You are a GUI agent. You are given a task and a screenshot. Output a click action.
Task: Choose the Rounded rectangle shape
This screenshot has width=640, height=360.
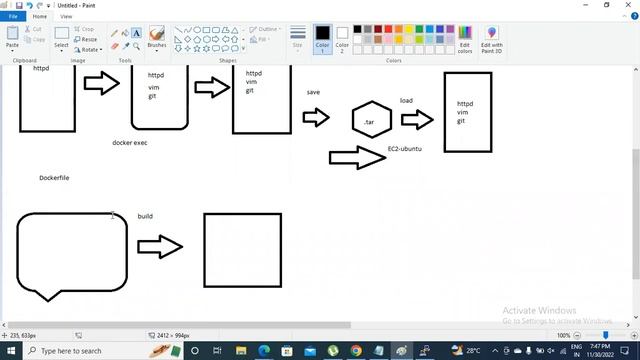coord(216,30)
